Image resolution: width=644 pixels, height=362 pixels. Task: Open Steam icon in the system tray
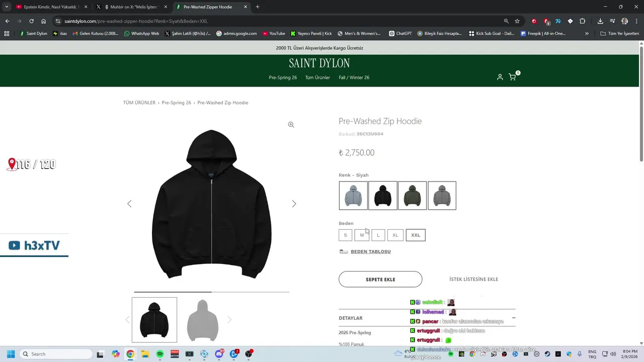[x=547, y=354]
